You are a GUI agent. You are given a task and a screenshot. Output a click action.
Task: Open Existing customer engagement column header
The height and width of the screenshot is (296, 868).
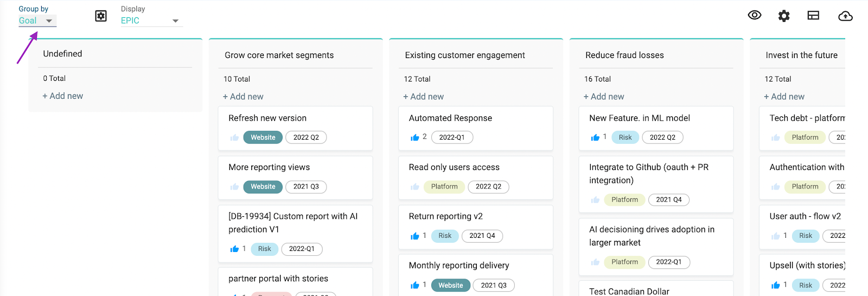[x=465, y=55]
